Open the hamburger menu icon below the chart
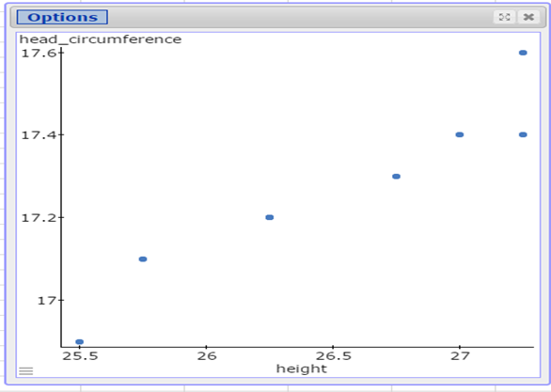551x392 pixels. click(x=26, y=371)
